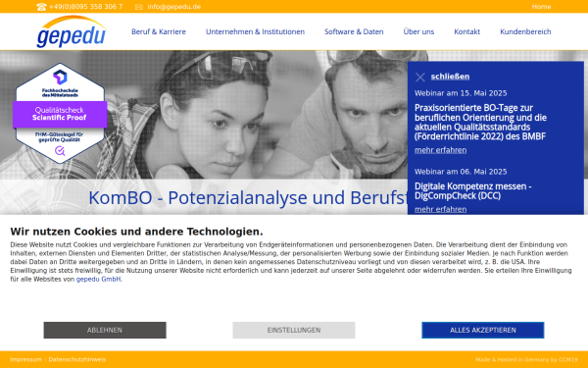588x368 pixels.
Task: Open the Impressum link in footer
Action: 25,359
